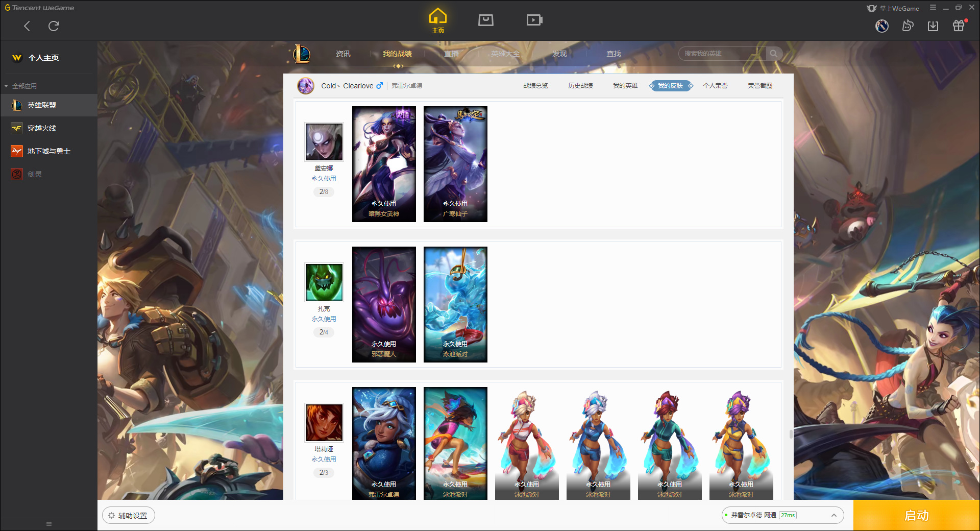This screenshot has width=980, height=531.
Task: Open the 直播 tab
Action: (451, 54)
